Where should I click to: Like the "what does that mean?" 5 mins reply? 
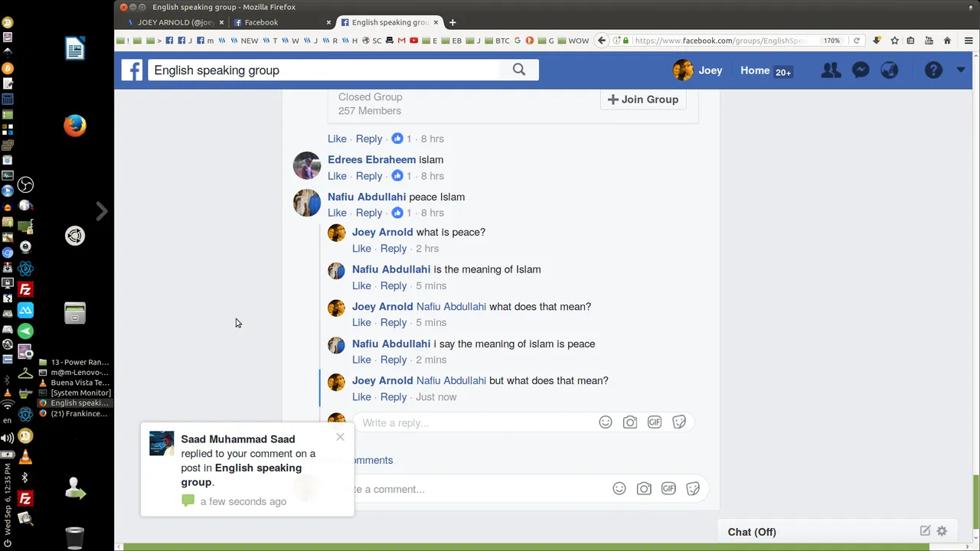(x=361, y=322)
